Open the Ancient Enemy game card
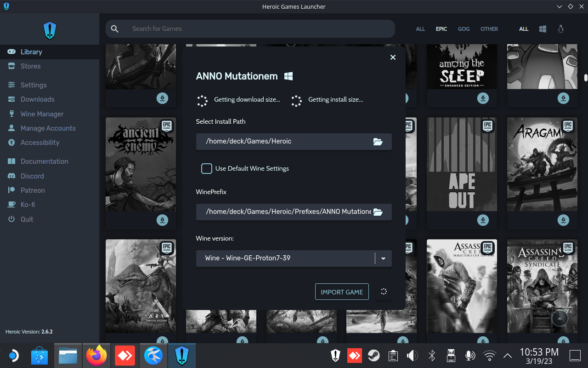 coord(141,164)
